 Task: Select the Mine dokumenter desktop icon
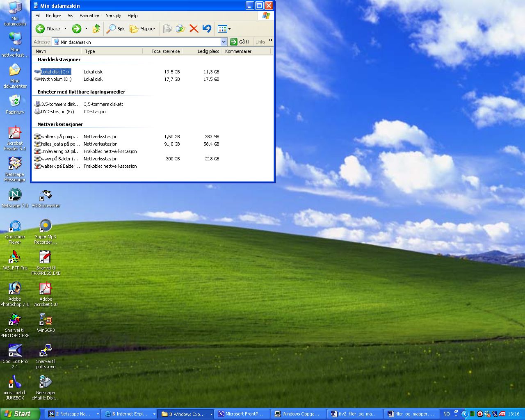coord(15,76)
